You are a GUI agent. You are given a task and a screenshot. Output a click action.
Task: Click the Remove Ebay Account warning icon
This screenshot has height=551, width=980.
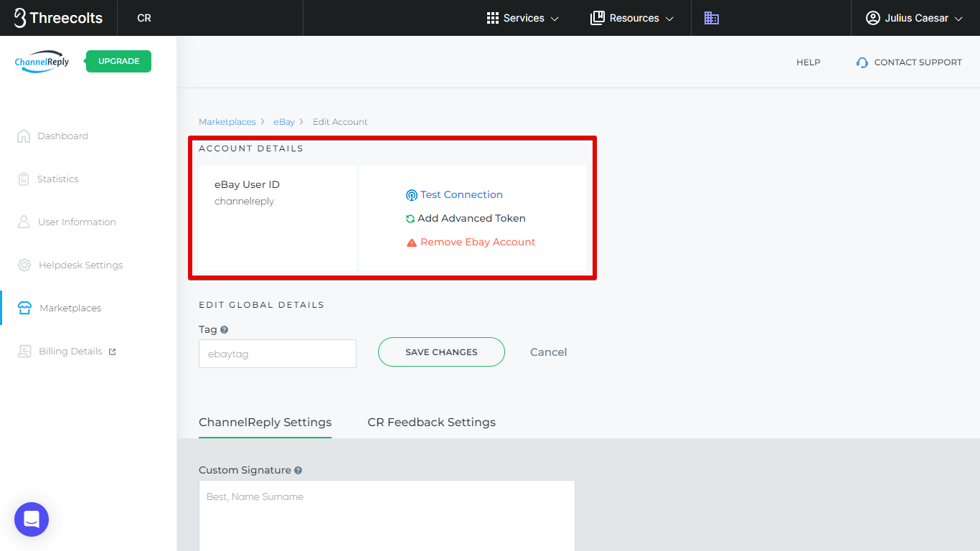(412, 242)
